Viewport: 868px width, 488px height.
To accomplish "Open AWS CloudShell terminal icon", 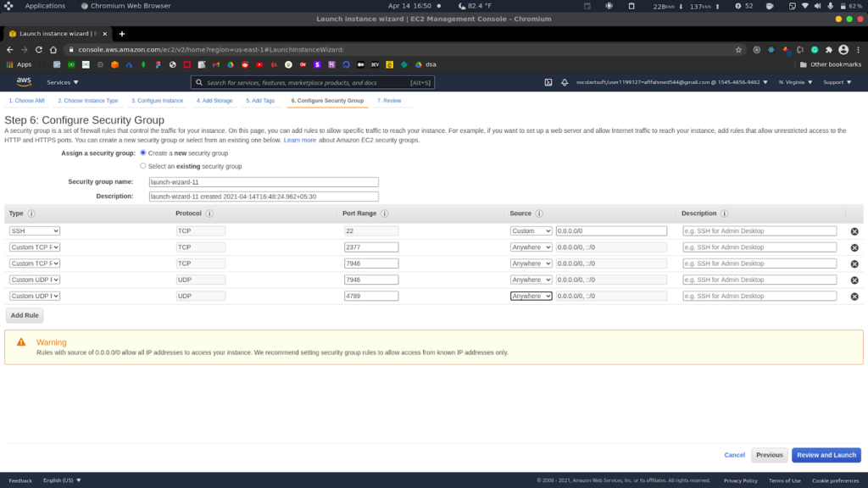I will pyautogui.click(x=548, y=82).
